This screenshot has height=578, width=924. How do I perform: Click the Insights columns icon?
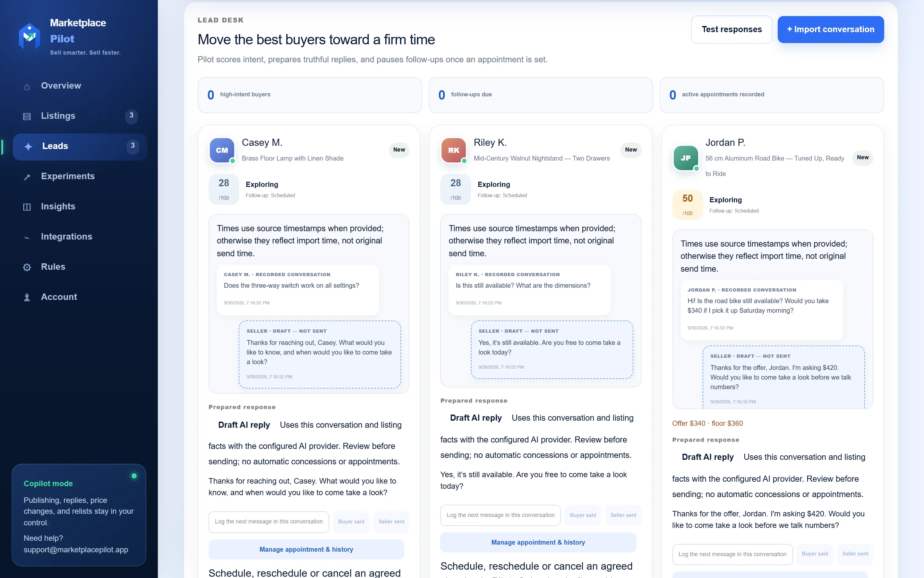[x=27, y=207]
